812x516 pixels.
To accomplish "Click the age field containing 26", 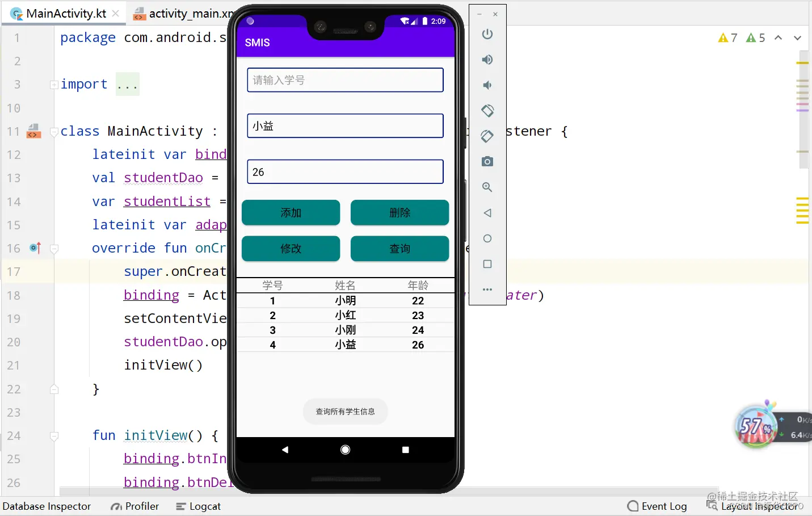I will tap(345, 172).
